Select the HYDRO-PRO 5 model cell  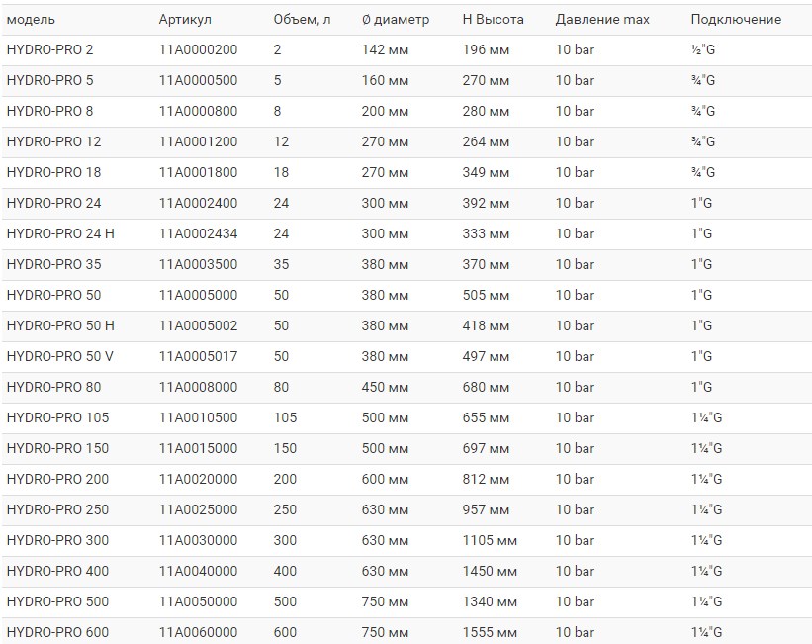49,80
